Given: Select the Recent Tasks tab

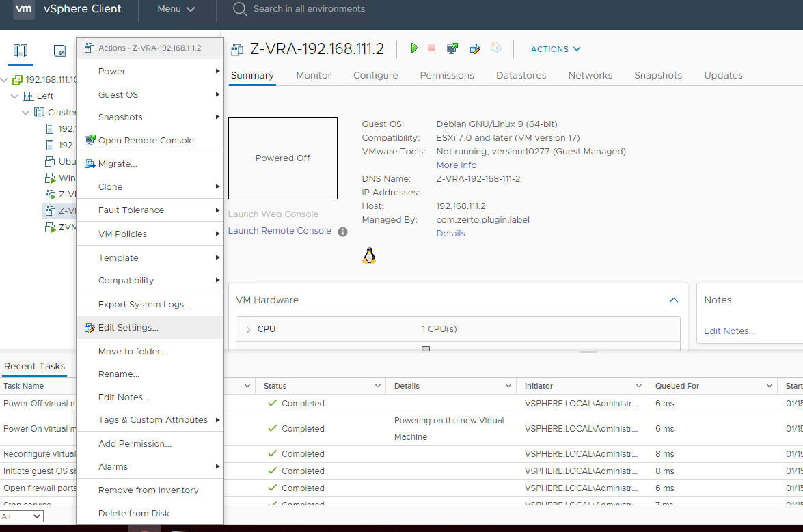Looking at the screenshot, I should (34, 366).
